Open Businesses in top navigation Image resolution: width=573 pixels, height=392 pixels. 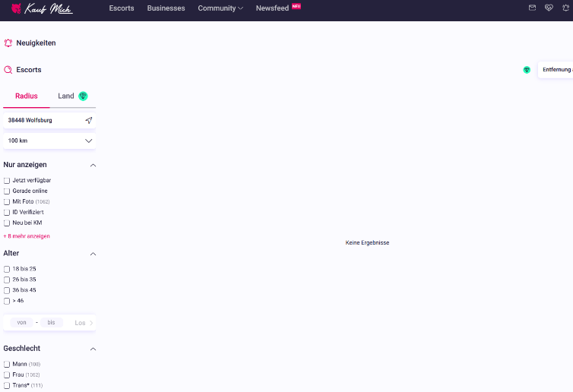click(166, 8)
